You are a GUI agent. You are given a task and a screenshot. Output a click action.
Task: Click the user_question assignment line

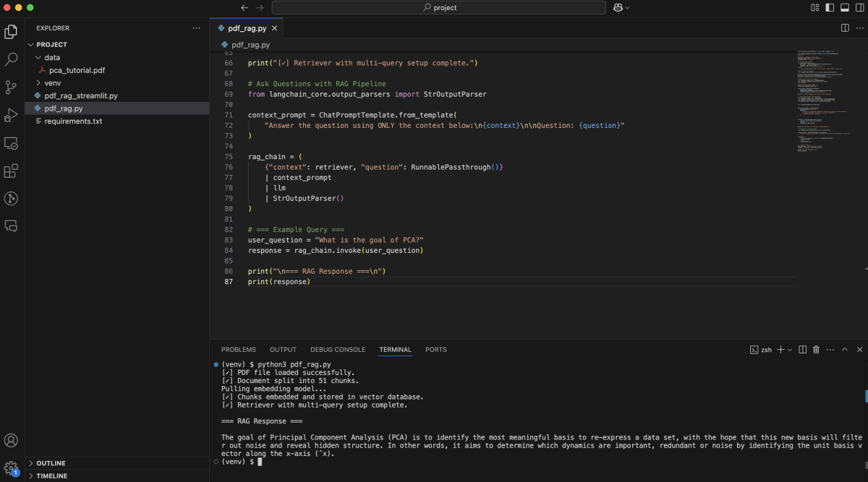336,240
